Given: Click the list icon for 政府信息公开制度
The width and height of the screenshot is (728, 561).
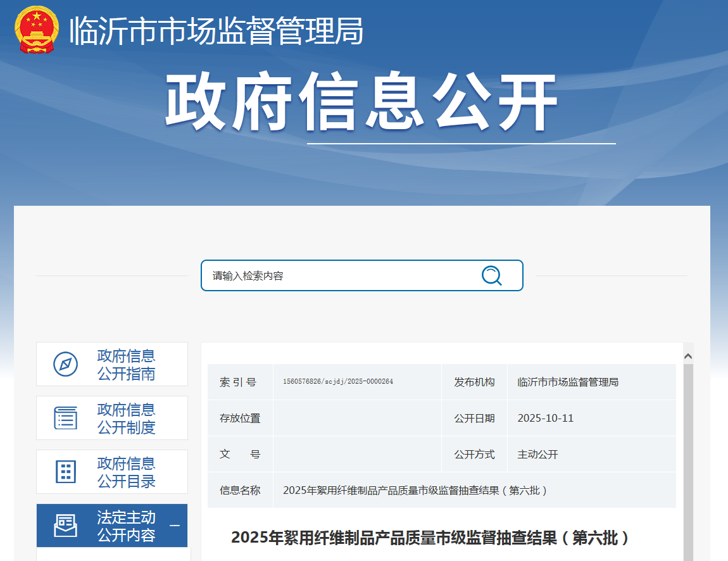Looking at the screenshot, I should 65,418.
